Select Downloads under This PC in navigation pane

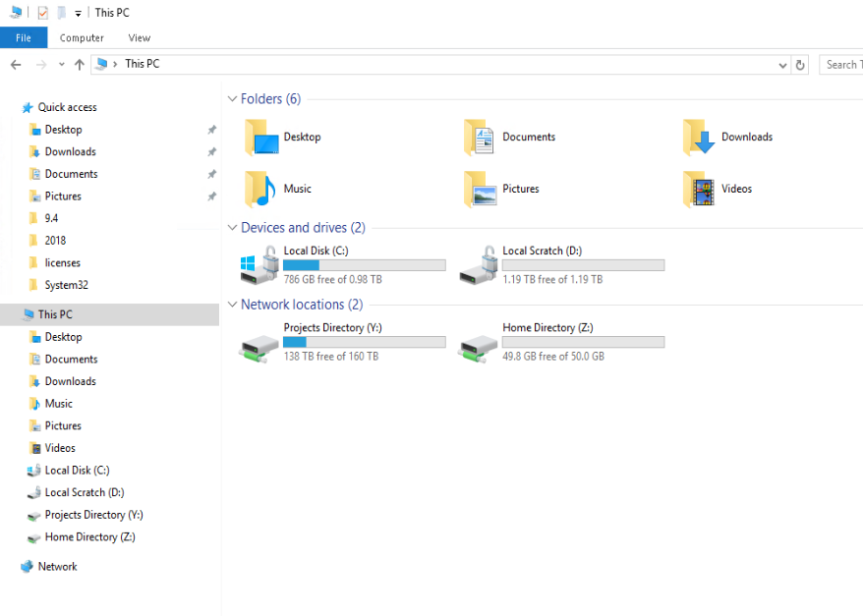pyautogui.click(x=71, y=382)
